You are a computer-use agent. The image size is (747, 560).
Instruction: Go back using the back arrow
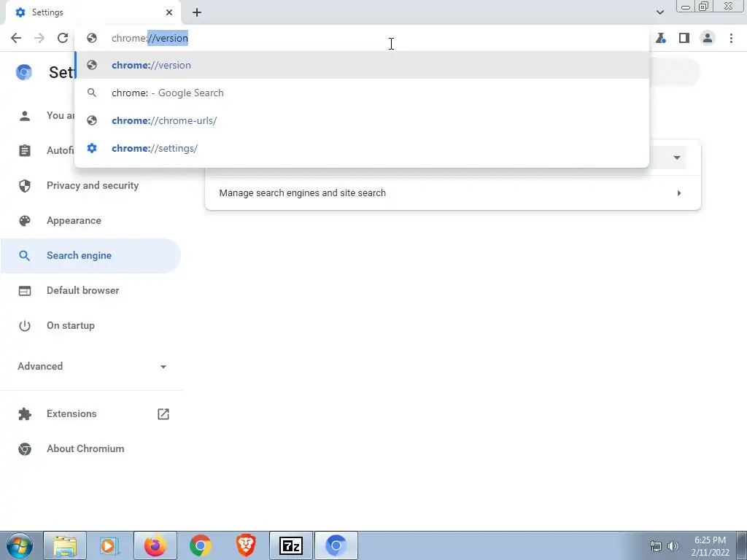click(16, 38)
